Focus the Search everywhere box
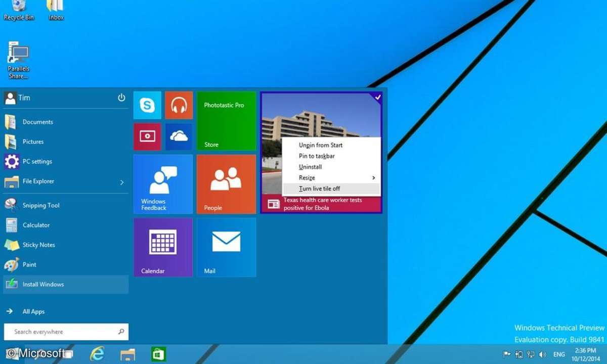The height and width of the screenshot is (364, 607). [66, 332]
